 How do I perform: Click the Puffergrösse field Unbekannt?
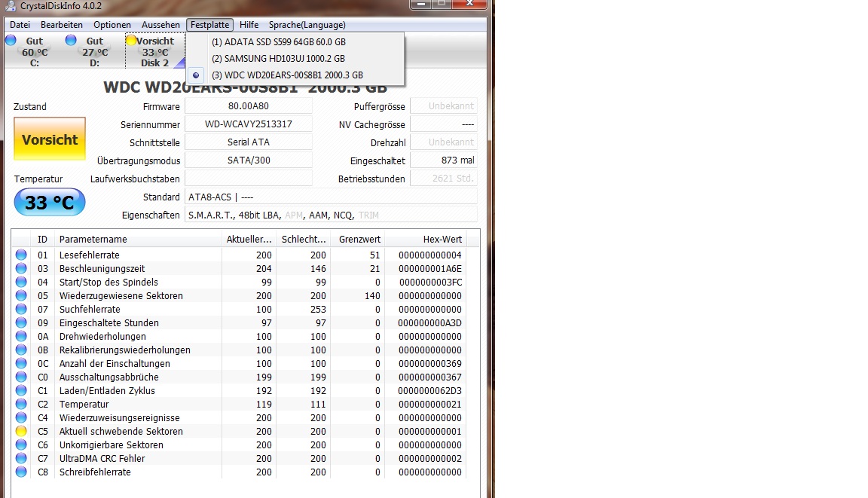444,105
